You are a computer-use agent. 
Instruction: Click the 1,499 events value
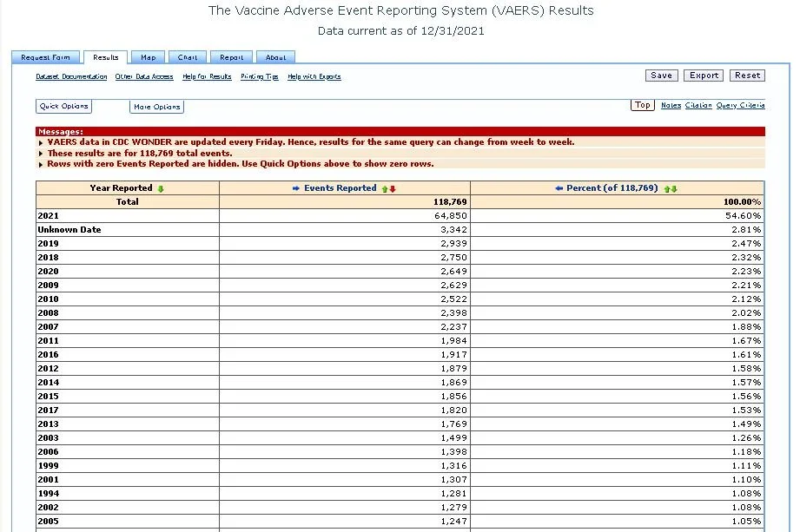click(453, 438)
